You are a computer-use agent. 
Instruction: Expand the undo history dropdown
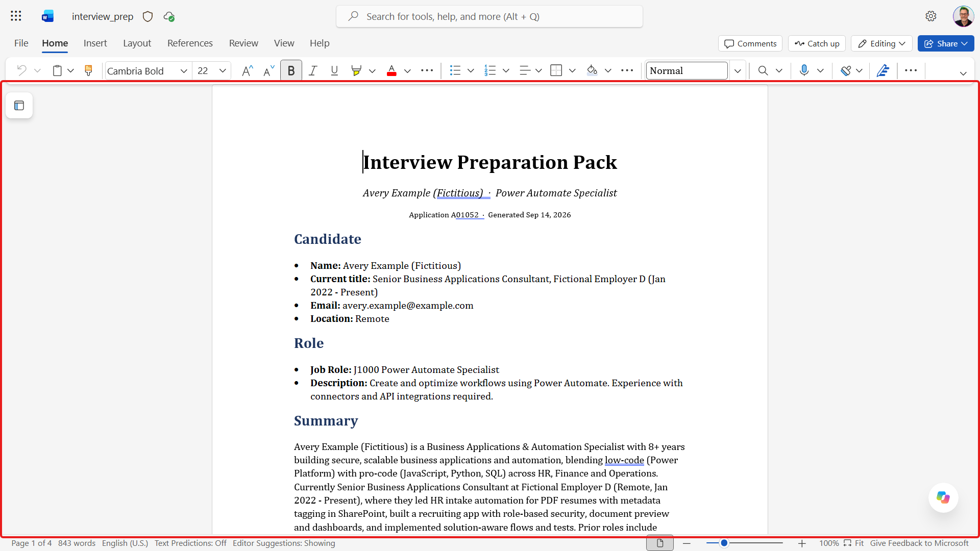tap(37, 70)
